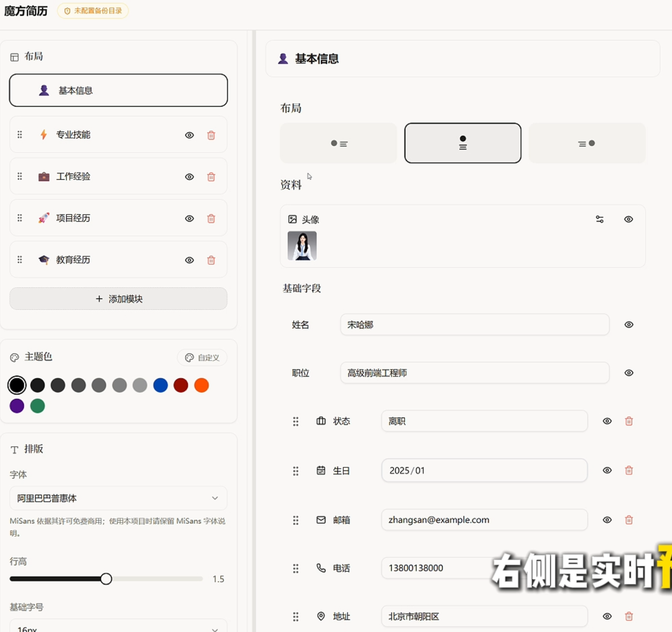Toggle visibility of 项目经历 module
The width and height of the screenshot is (672, 632).
coord(189,218)
